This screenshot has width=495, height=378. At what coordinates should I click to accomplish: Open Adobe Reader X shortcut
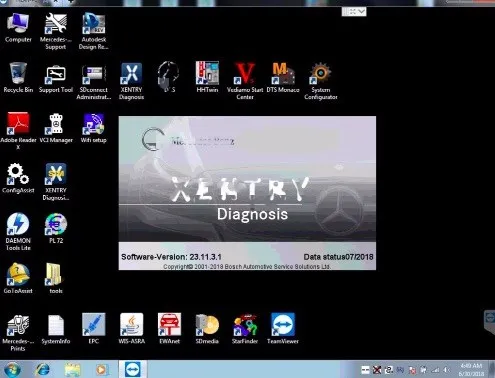18,131
